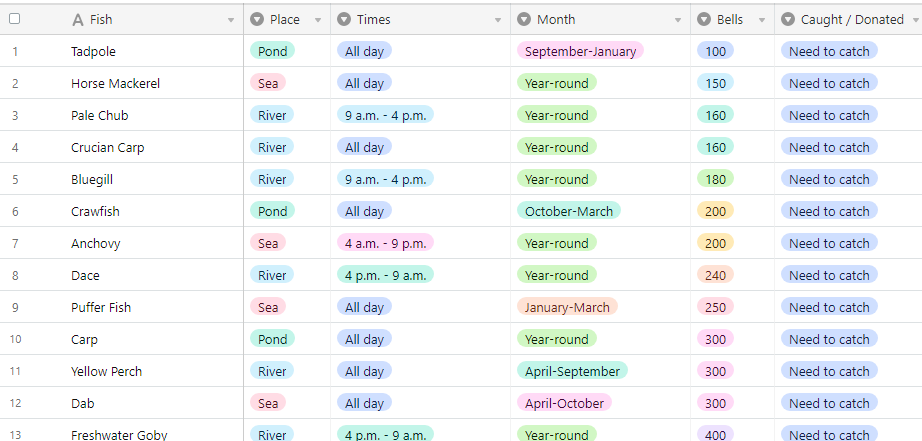Image resolution: width=922 pixels, height=441 pixels.
Task: Toggle the select-all rows checkbox in header
Action: [15, 19]
